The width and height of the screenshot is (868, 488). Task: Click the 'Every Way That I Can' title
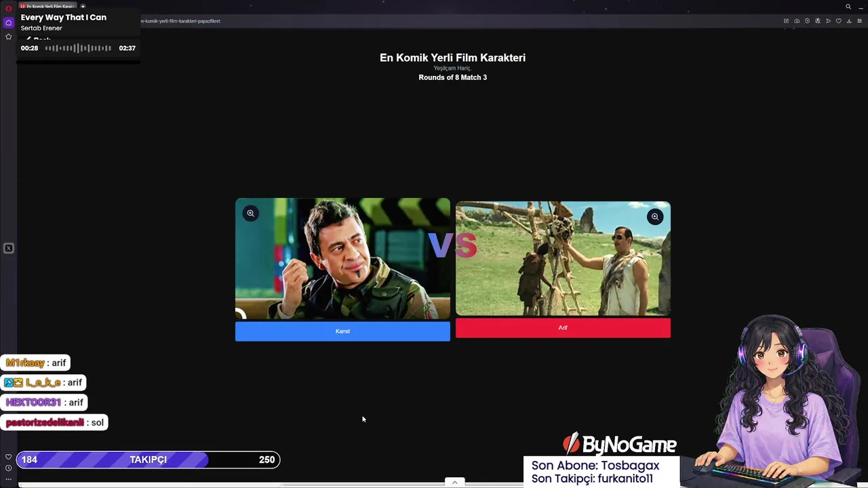click(64, 18)
